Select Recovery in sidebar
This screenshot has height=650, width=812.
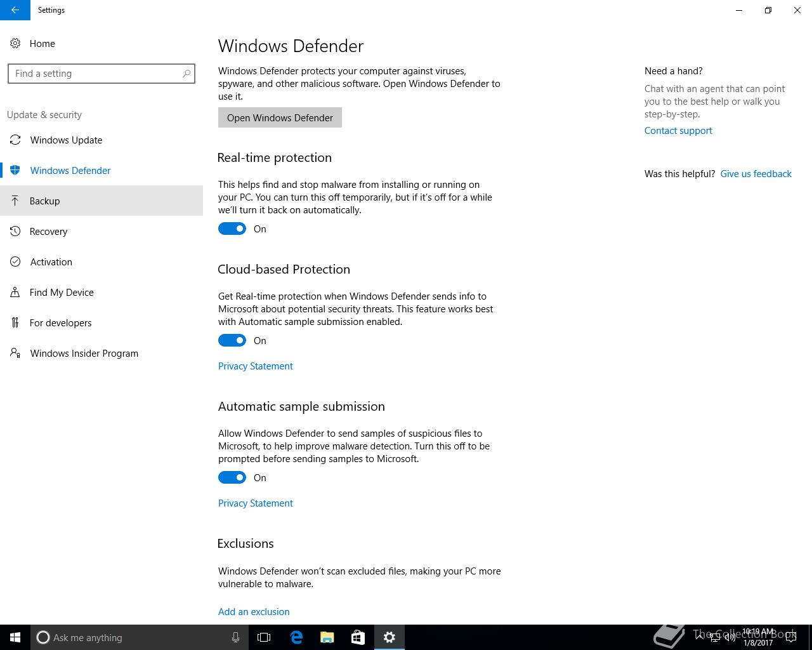(x=101, y=232)
